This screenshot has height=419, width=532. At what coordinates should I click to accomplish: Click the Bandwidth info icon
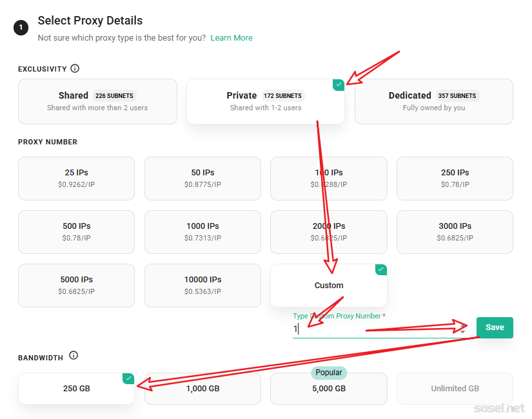point(74,355)
